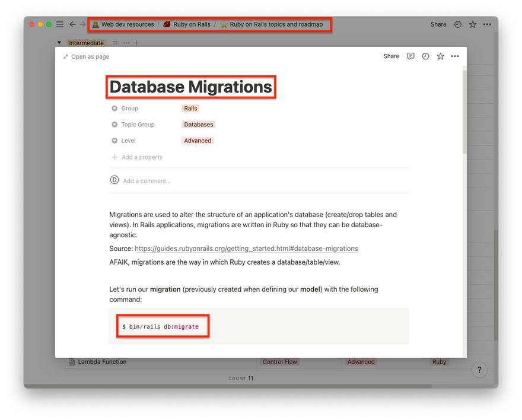Select the Advanced level tag

[198, 141]
